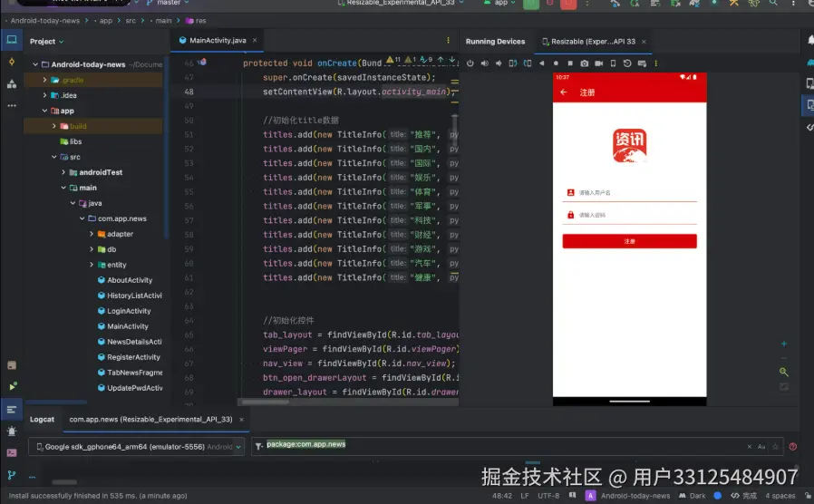
Task: Open the app run configuration dropdown
Action: pyautogui.click(x=500, y=3)
